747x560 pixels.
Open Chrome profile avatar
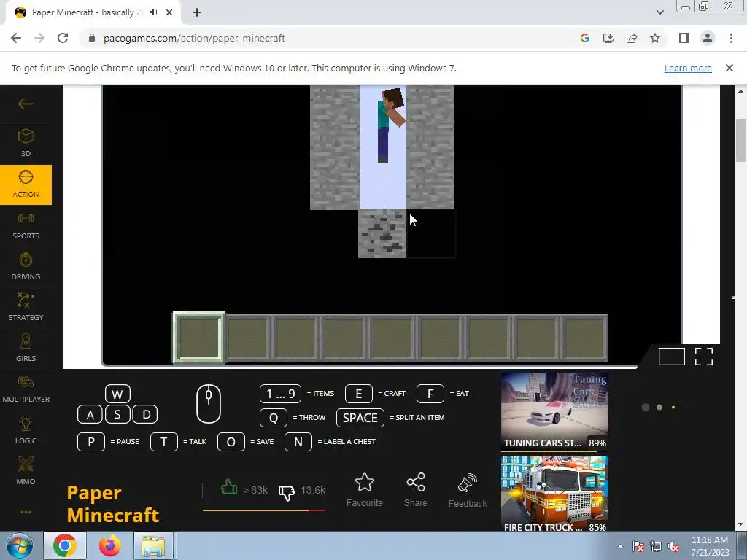coord(708,38)
